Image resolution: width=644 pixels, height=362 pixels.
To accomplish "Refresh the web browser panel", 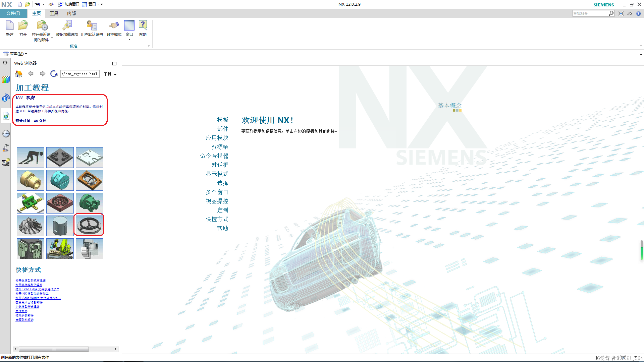I will point(54,74).
